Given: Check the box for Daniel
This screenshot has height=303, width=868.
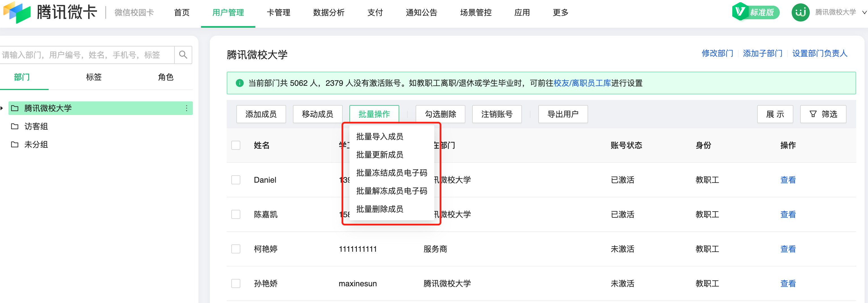Looking at the screenshot, I should tap(236, 180).
